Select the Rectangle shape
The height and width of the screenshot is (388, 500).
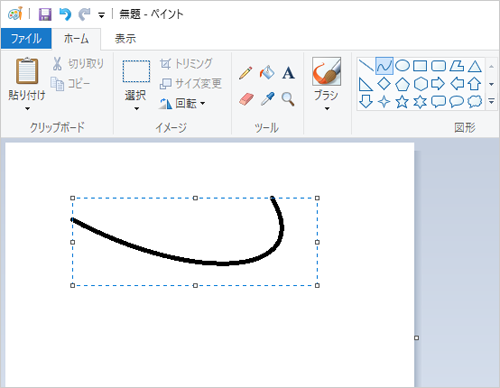pos(420,66)
